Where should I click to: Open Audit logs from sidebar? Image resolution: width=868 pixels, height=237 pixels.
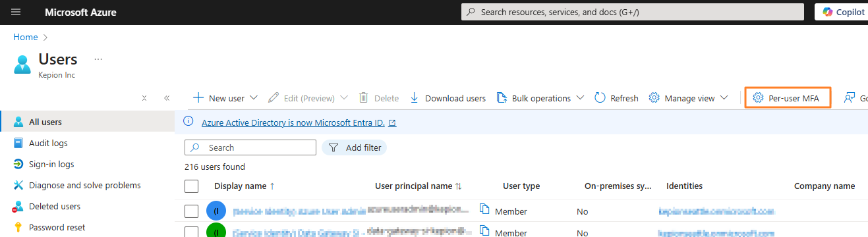pos(48,143)
